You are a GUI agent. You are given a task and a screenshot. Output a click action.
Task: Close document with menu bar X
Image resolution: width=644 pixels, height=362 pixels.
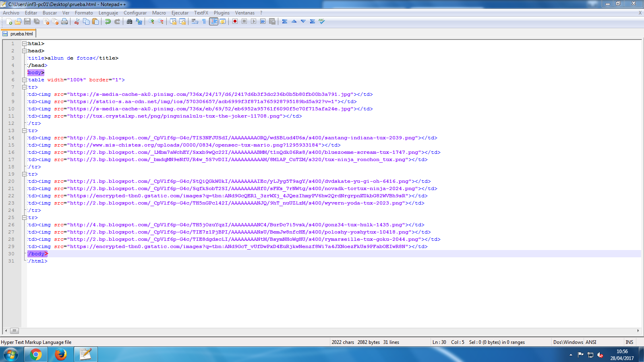[x=640, y=13]
